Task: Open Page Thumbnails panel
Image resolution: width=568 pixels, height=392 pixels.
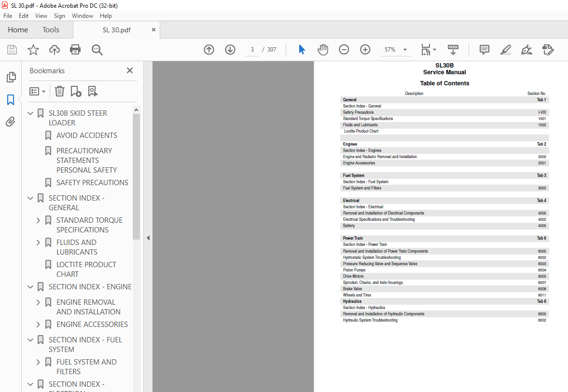Action: click(x=11, y=77)
